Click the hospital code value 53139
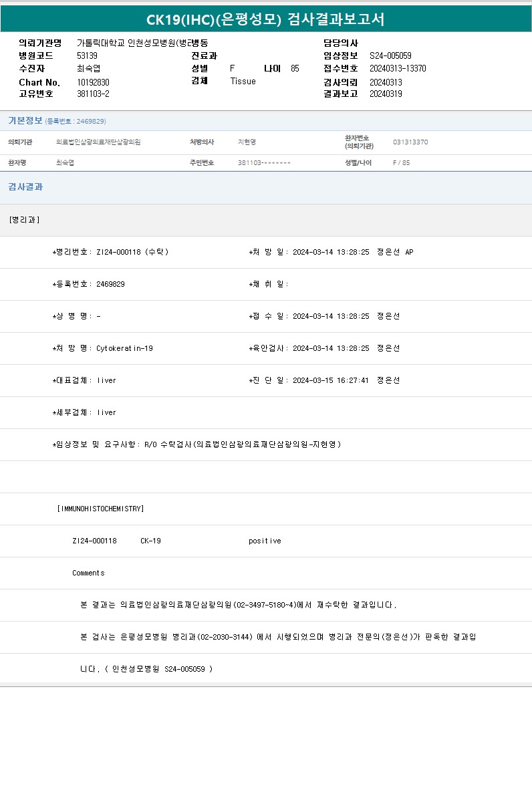Image resolution: width=532 pixels, height=796 pixels. coord(87,55)
